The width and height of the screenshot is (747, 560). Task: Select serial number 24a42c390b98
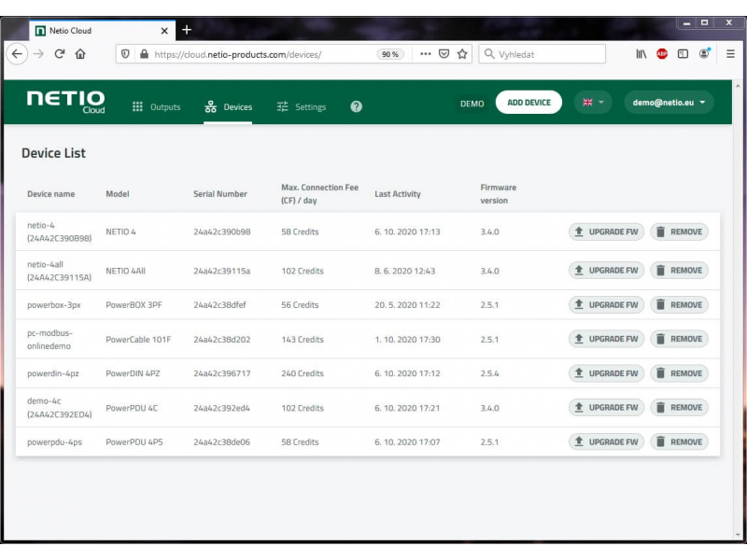click(x=222, y=231)
